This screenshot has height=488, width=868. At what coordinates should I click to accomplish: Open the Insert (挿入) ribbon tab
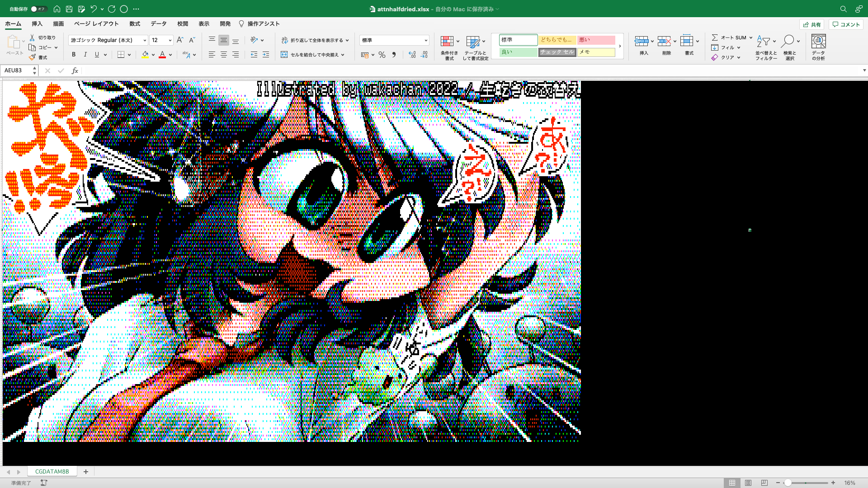click(37, 24)
